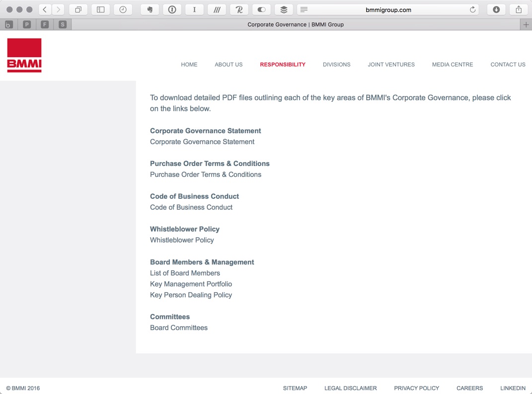
Task: Navigate to CONTACT US
Action: pos(508,65)
